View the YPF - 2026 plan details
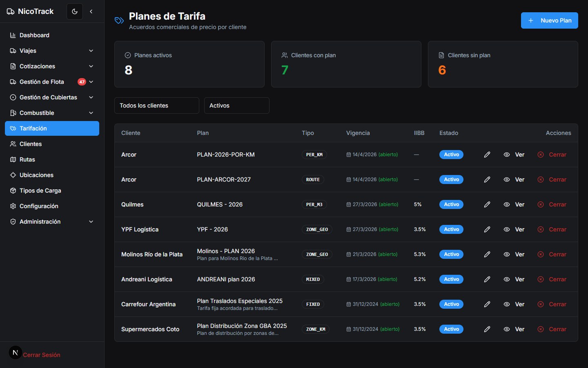Viewport: 588px width, 368px height. 514,229
